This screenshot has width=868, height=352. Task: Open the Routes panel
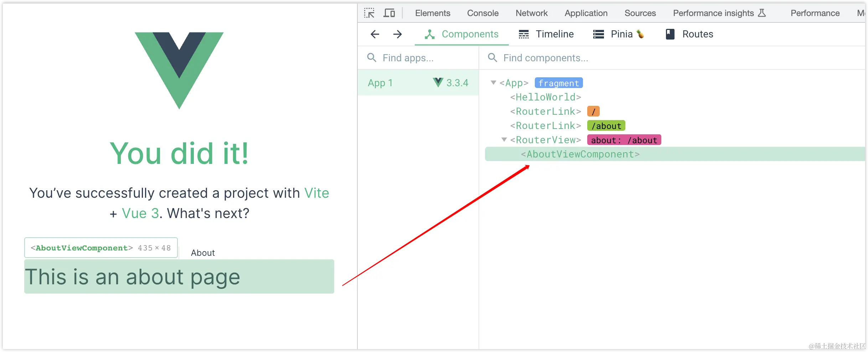click(x=697, y=34)
